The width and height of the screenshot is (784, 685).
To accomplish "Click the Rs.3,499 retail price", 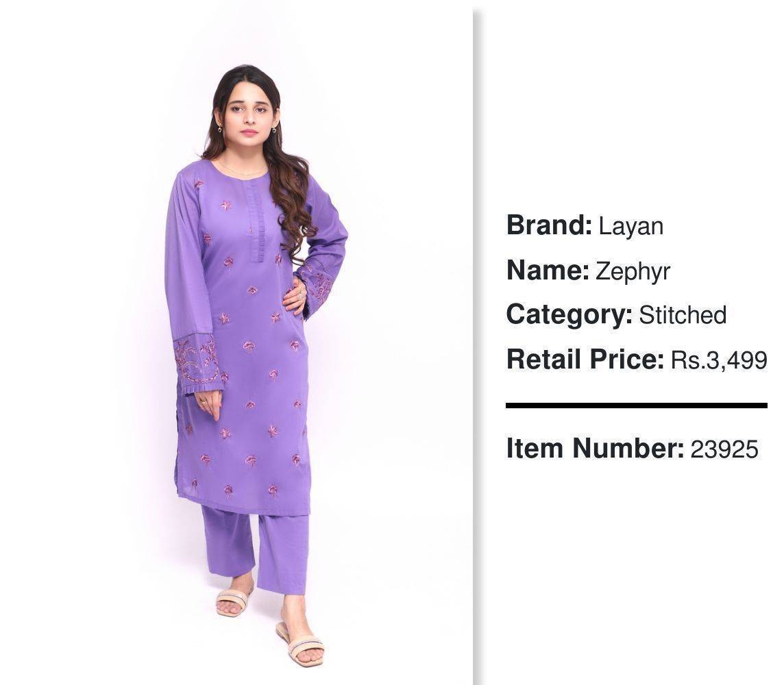I will 718,360.
